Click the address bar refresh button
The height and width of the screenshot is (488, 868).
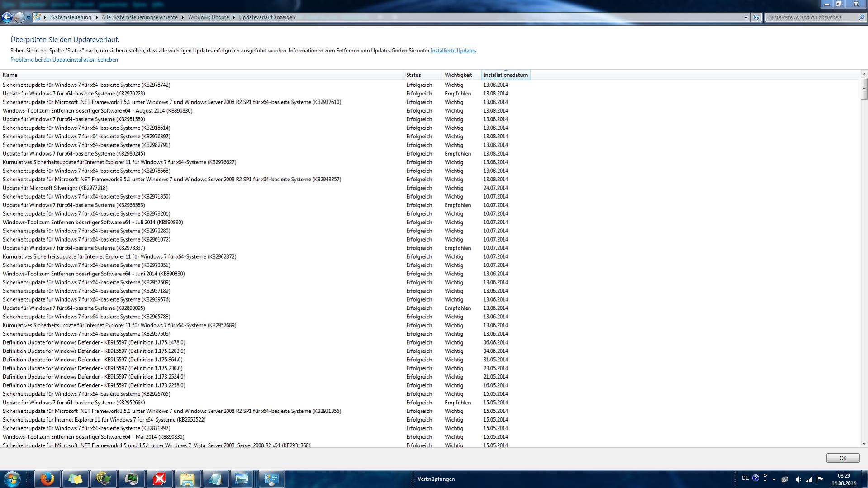coord(756,17)
